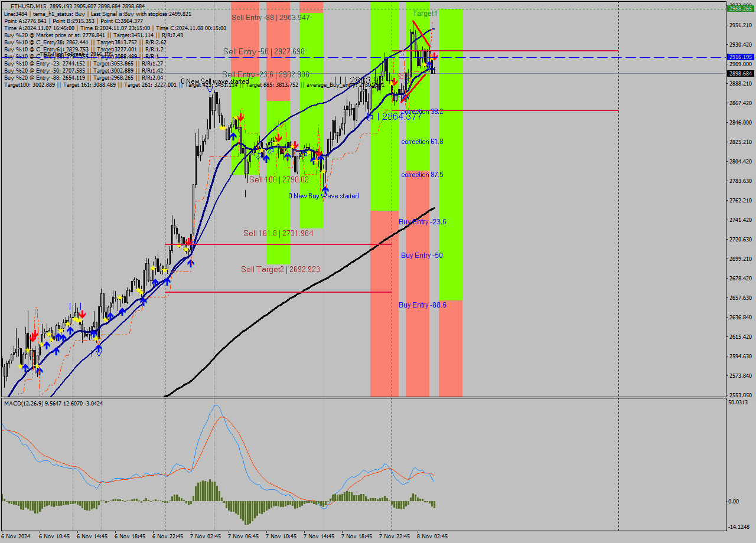Select the 'Target1' label at chart top
Viewport: 756px width, 543px height.
tap(425, 13)
